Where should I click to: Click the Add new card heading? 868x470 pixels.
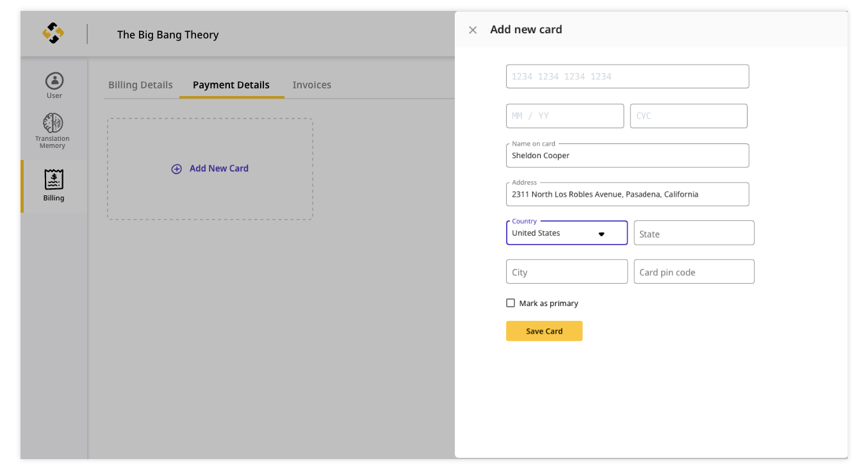[x=526, y=29]
